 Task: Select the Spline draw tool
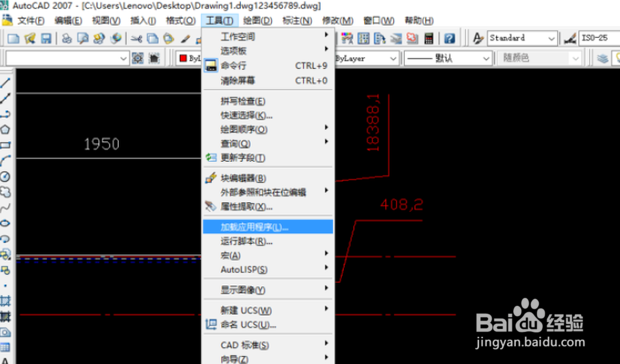tap(5, 207)
